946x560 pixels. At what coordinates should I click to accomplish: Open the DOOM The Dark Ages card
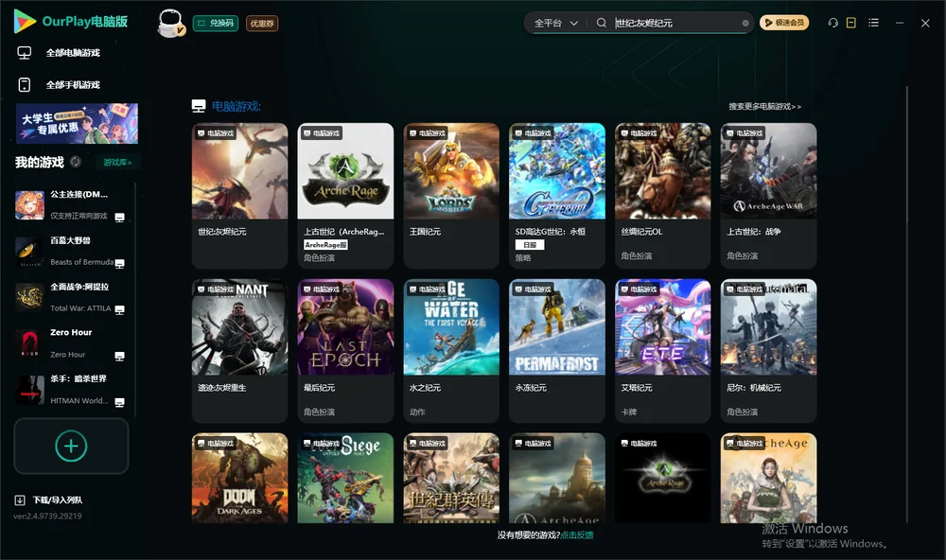click(240, 478)
